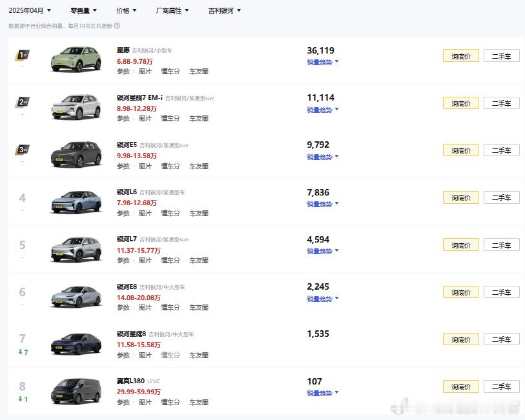
Task: Click 二手车 for 银河星舰7 EM-i
Action: [502, 103]
